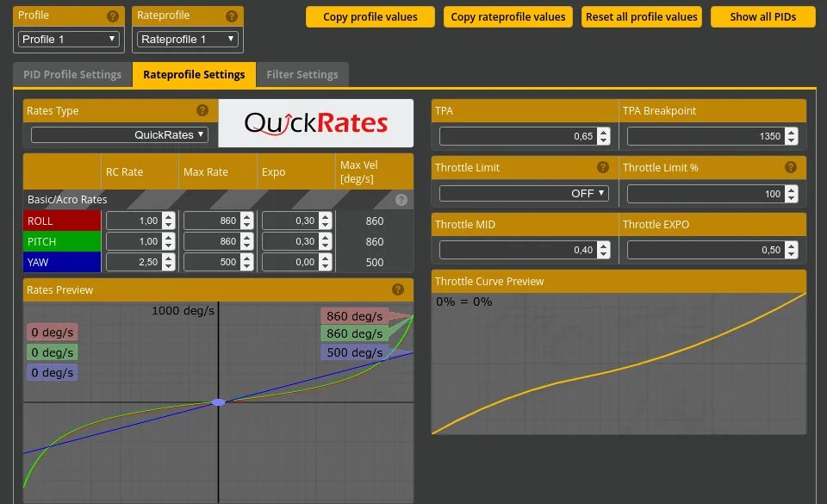Click the blue 500 deg/s rate label
827x504 pixels.
tap(354, 352)
